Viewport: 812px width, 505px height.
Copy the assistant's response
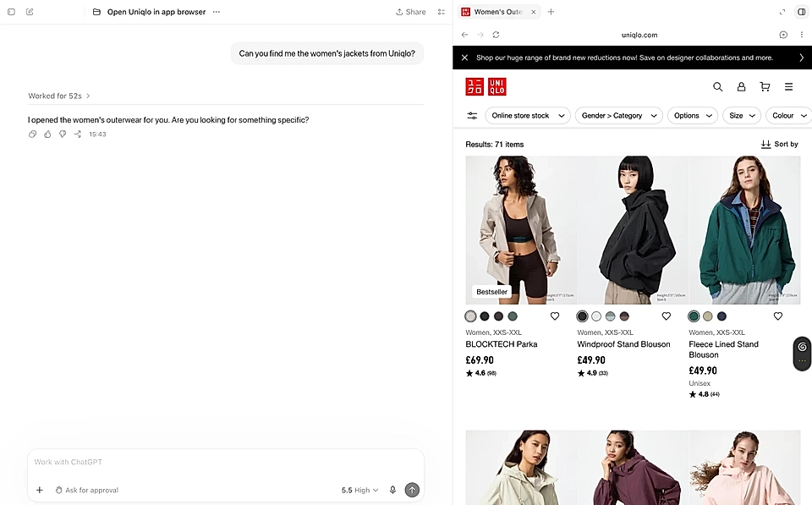point(32,134)
